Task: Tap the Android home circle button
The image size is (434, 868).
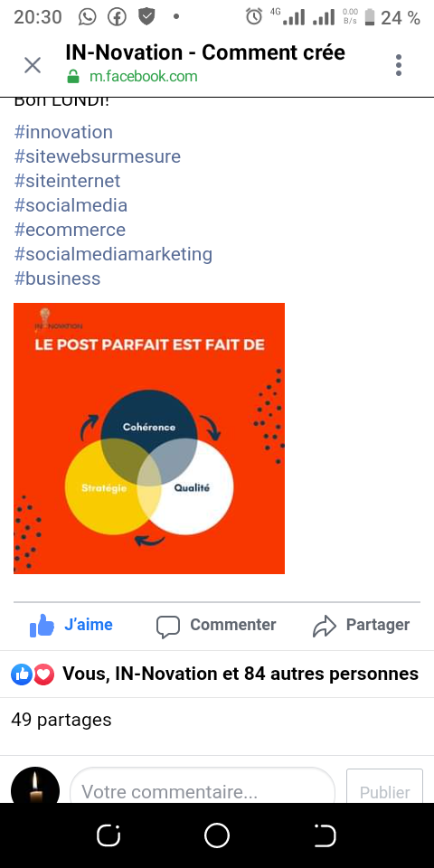Action: 217,835
